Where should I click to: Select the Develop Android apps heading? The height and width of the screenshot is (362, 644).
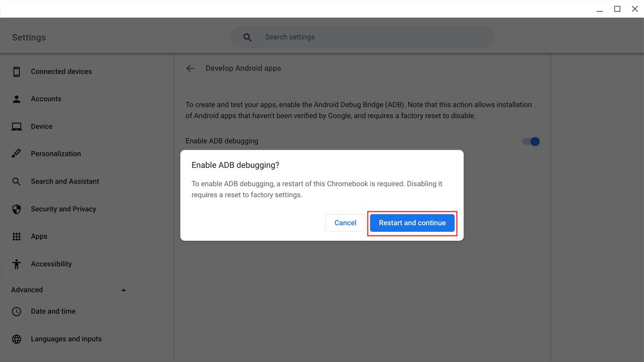pos(243,68)
